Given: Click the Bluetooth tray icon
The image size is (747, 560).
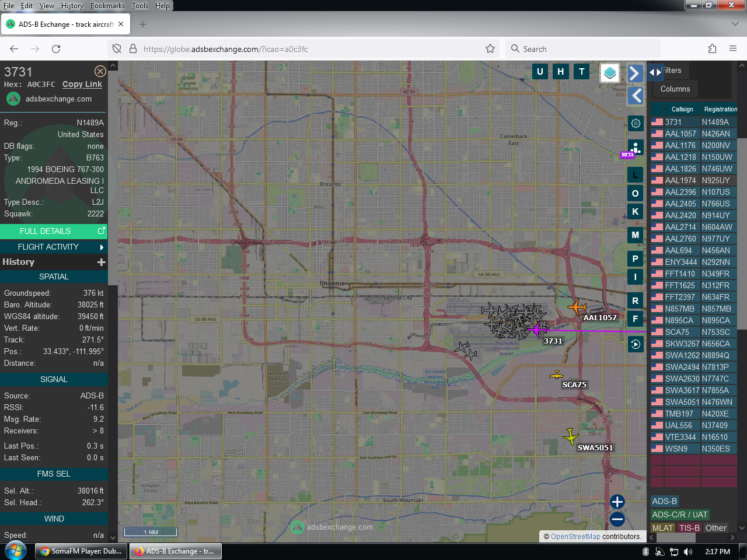Looking at the screenshot, I should click(x=645, y=552).
